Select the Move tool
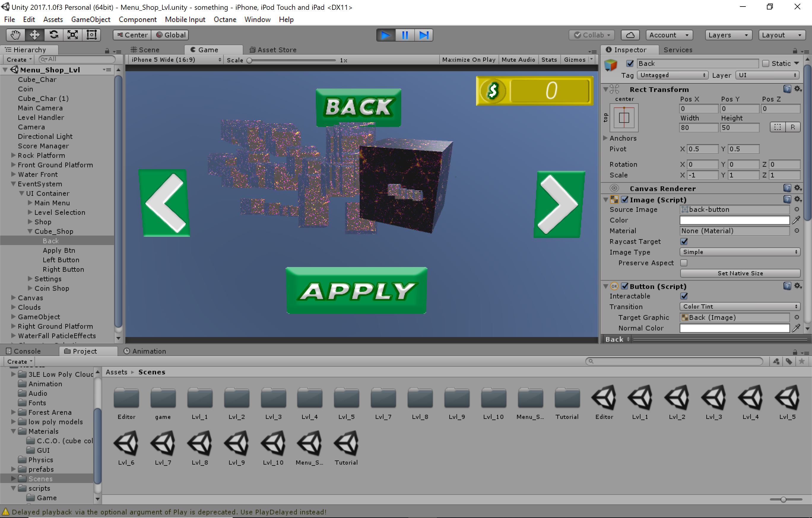812x518 pixels. [34, 35]
